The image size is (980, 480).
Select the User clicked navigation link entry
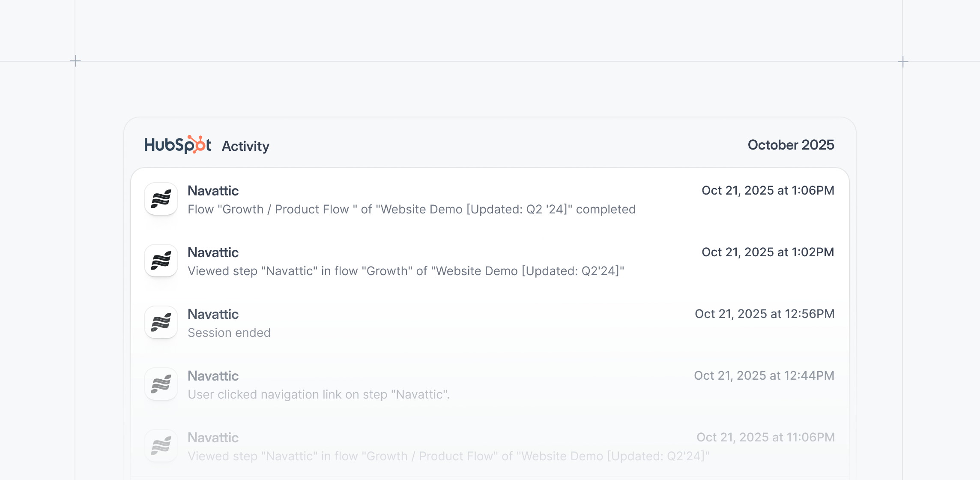[x=319, y=394]
